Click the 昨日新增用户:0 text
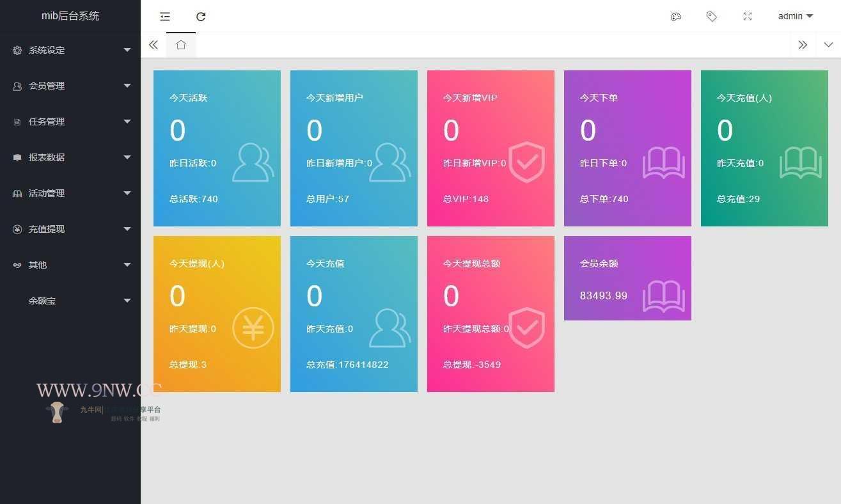 pos(340,163)
